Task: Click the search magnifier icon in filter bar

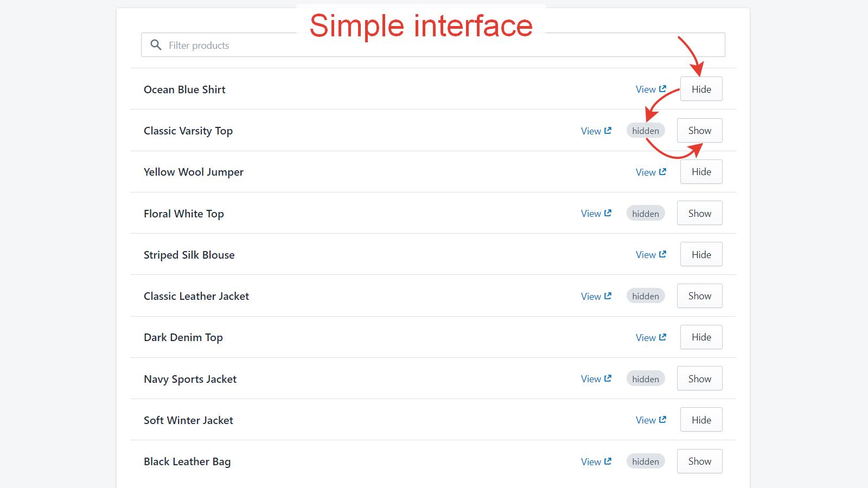Action: click(x=156, y=44)
